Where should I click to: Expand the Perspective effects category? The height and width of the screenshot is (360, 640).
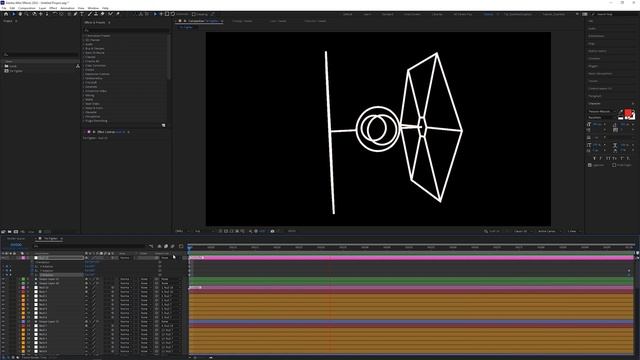[84, 116]
